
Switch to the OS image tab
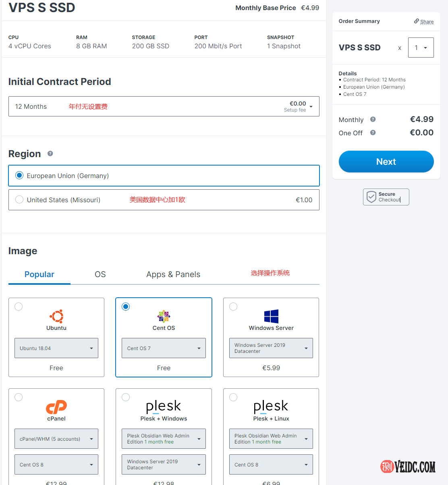pyautogui.click(x=100, y=274)
